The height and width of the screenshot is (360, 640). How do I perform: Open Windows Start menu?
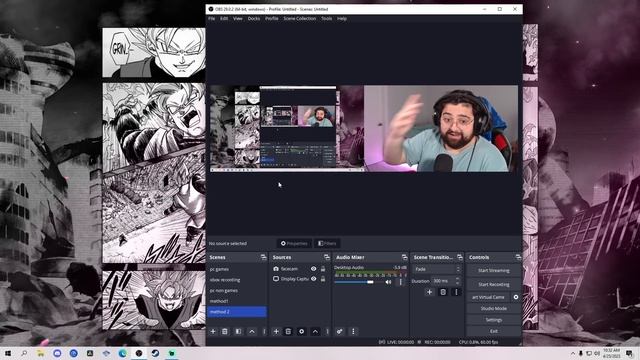[8, 353]
